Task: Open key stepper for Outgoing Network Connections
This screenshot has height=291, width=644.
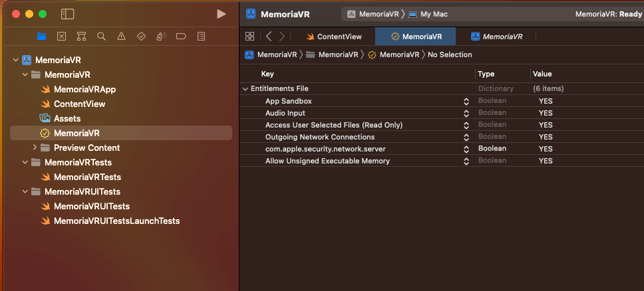Action: click(466, 137)
